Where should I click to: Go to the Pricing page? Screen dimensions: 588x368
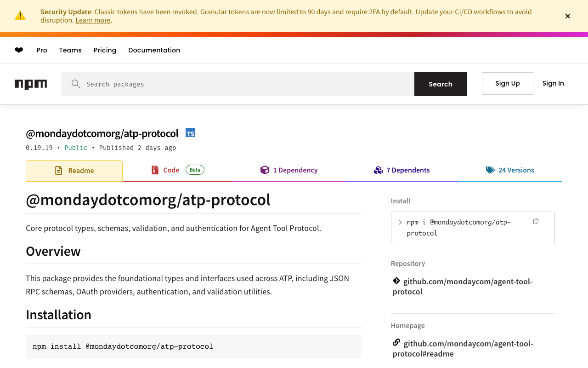(x=105, y=50)
